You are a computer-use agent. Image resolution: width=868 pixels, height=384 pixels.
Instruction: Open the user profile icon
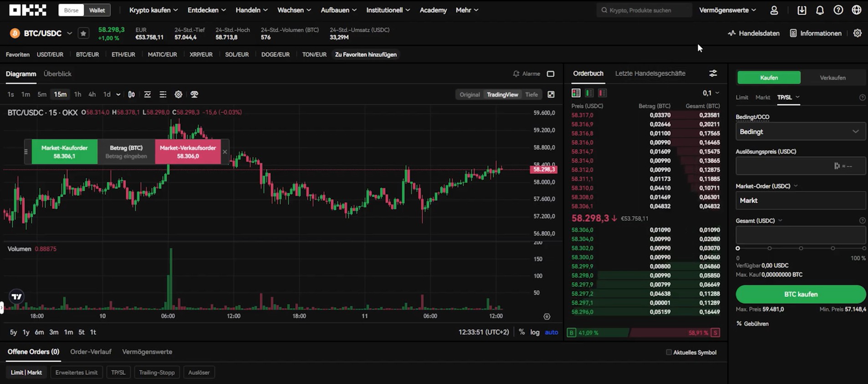(x=774, y=10)
